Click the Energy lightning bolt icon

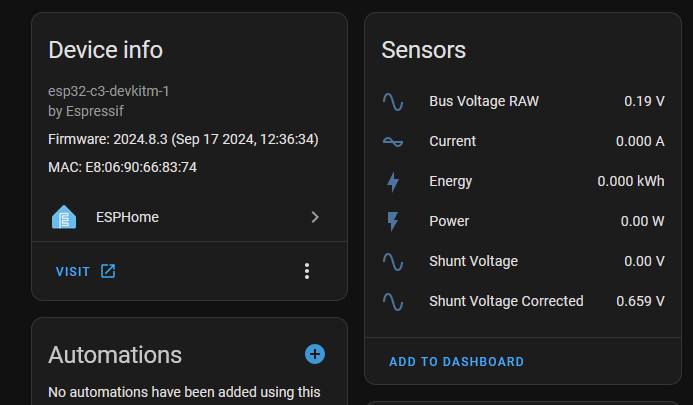pos(393,181)
